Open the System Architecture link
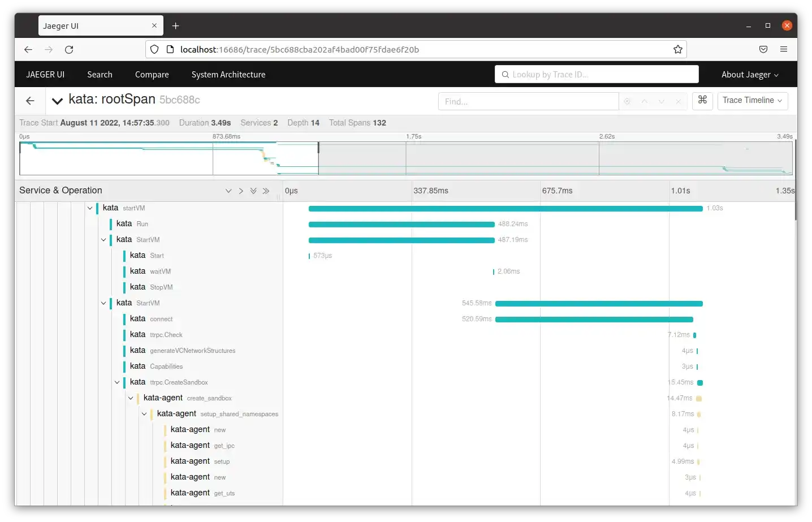This screenshot has width=812, height=522. tap(228, 75)
